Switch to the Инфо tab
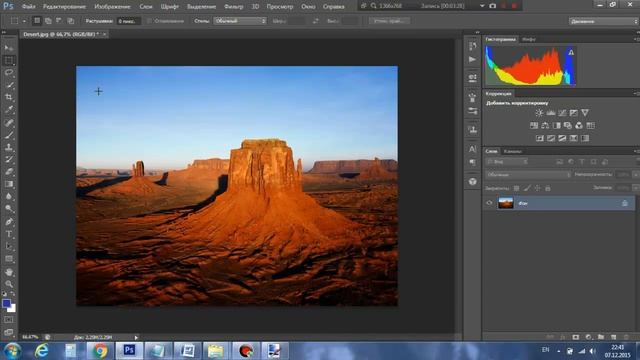The height and width of the screenshot is (360, 640). point(529,39)
